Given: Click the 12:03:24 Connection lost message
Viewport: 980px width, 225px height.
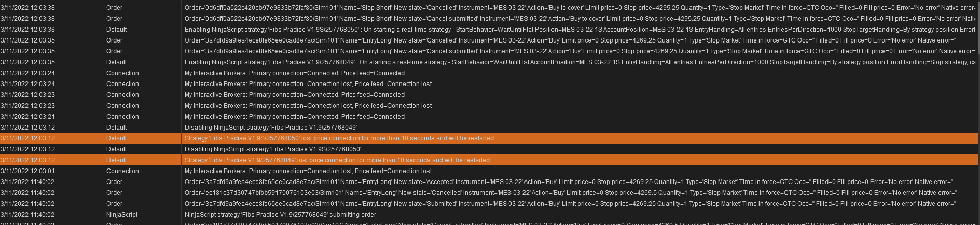Looking at the screenshot, I should (308, 84).
